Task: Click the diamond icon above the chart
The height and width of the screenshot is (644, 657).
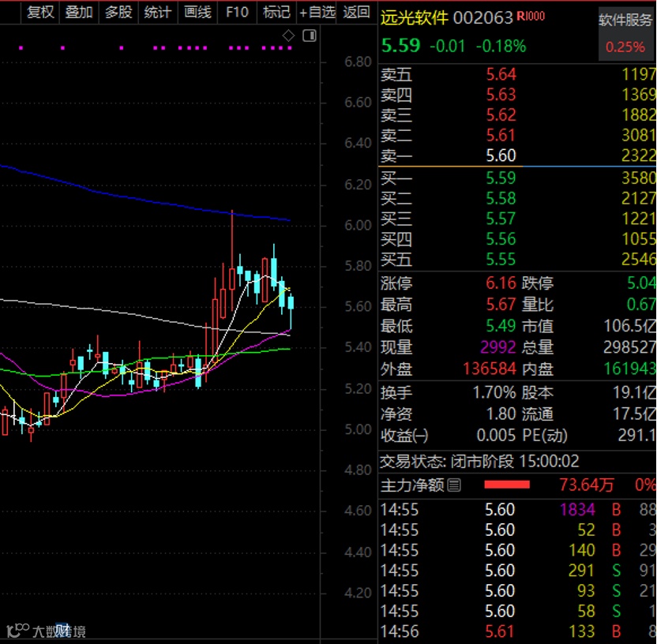Action: [x=288, y=36]
